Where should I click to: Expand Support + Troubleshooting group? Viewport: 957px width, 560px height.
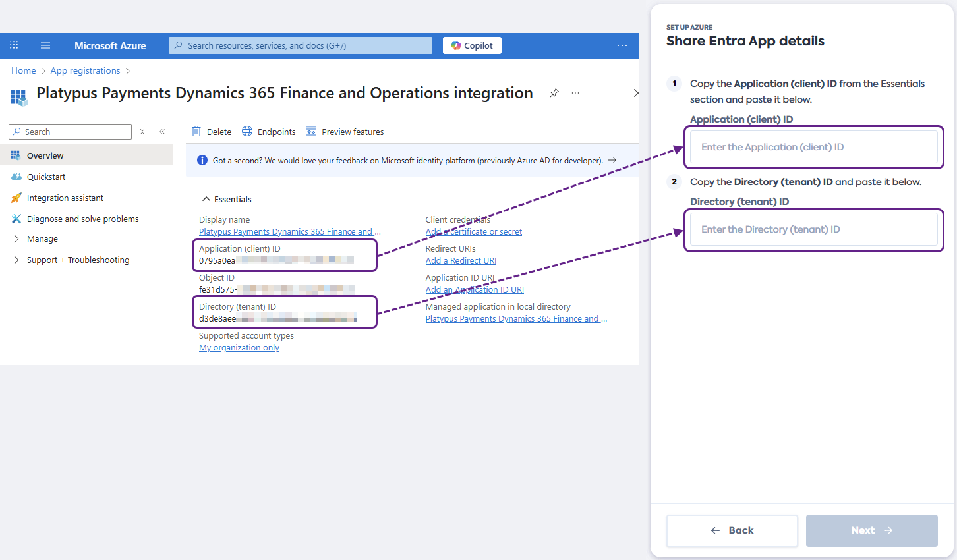pyautogui.click(x=16, y=260)
